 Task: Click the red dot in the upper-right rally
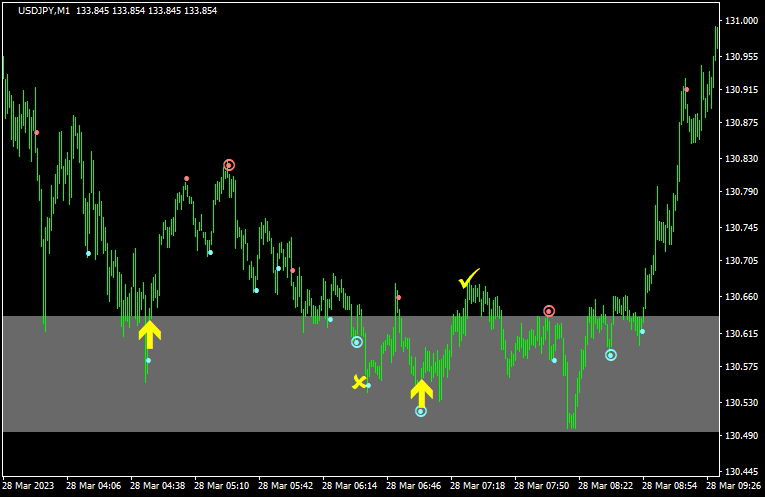tap(686, 90)
